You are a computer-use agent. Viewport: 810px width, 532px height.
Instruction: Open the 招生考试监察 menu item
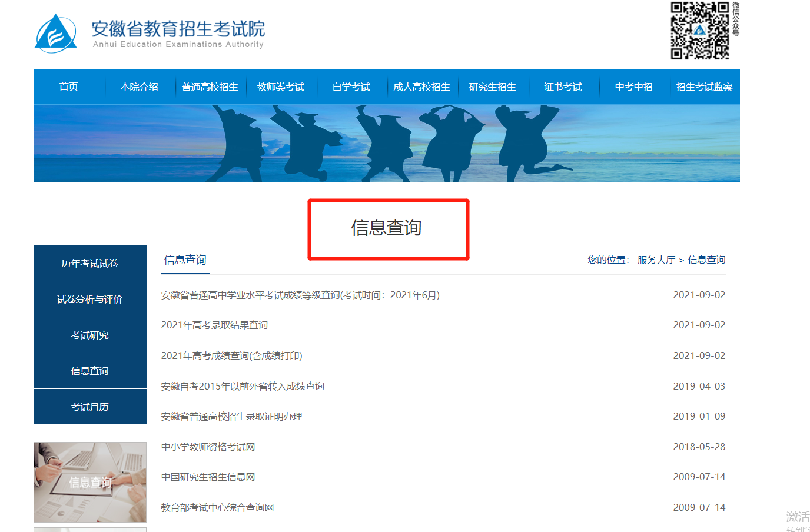point(704,87)
